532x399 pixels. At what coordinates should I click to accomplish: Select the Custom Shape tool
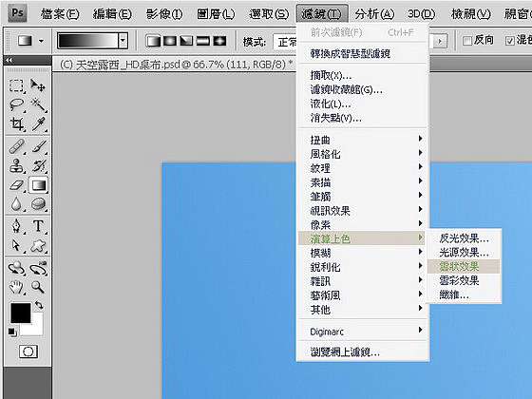click(x=38, y=245)
